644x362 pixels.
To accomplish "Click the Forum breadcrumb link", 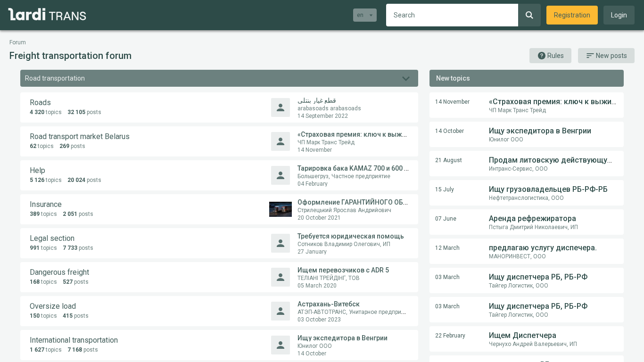I will pyautogui.click(x=17, y=42).
